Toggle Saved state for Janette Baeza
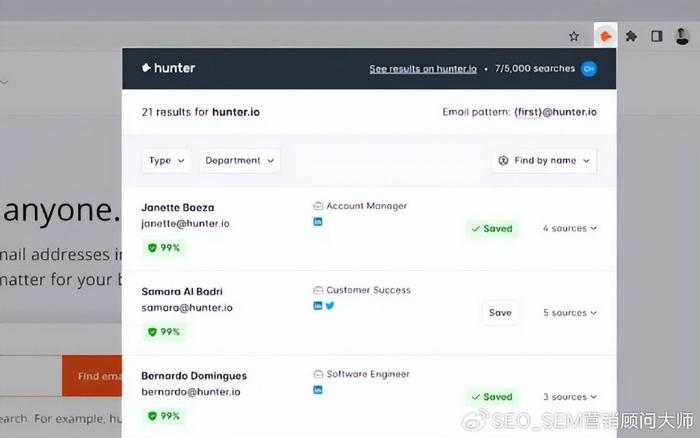Viewport: 700px width, 438px height. click(x=492, y=229)
